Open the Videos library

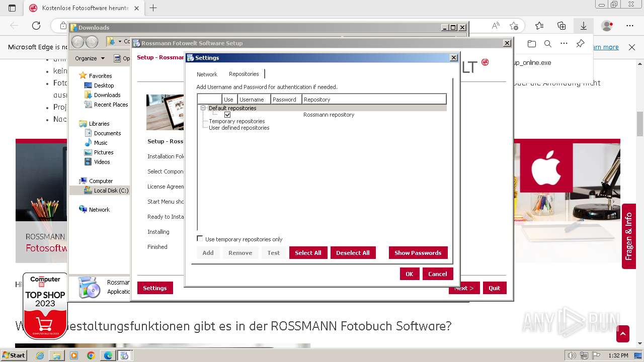click(x=102, y=162)
